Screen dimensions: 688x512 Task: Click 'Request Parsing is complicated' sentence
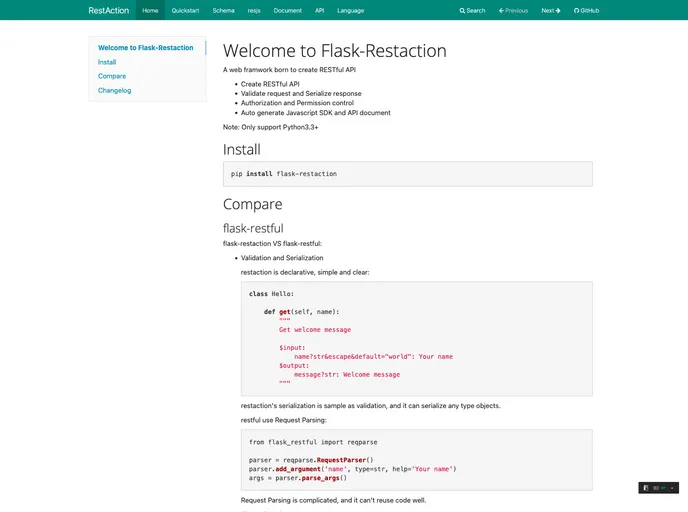click(333, 500)
